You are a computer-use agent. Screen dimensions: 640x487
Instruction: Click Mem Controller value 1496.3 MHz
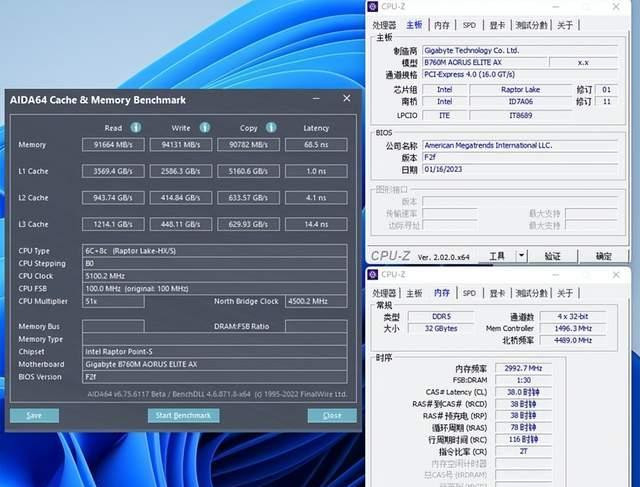(x=573, y=328)
